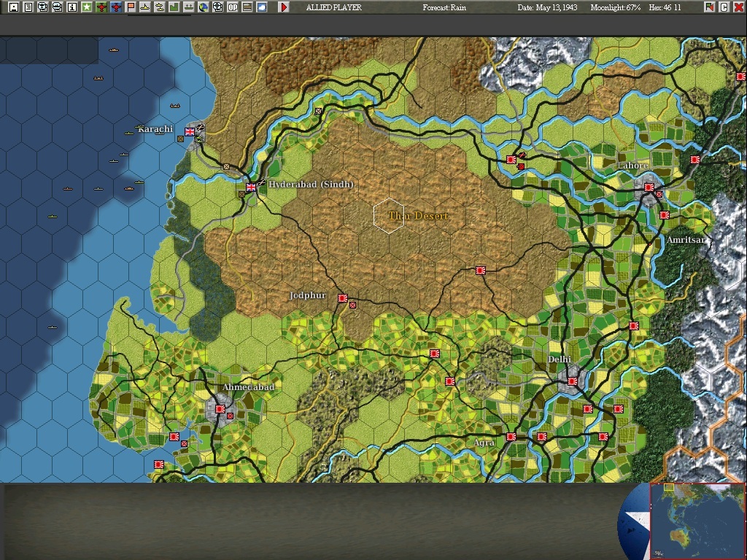This screenshot has width=747, height=560.
Task: Select the Japanese unit in the desert east of Jodphur
Action: click(480, 271)
